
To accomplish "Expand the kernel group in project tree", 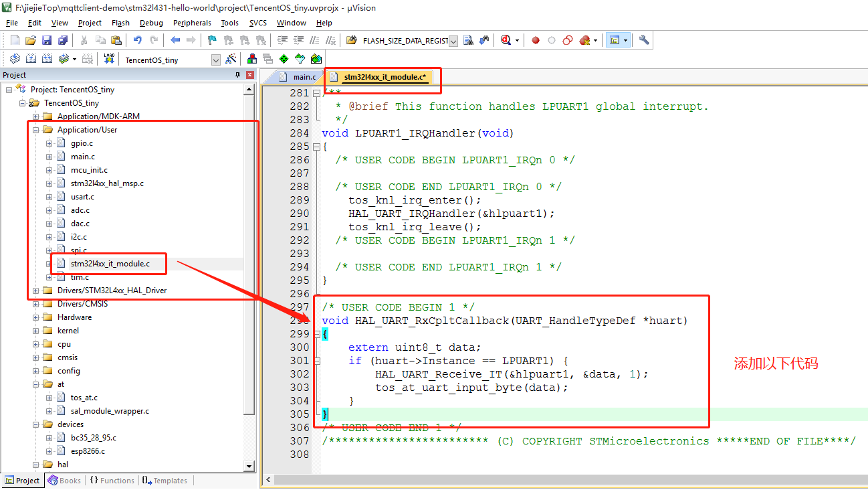I will coord(36,331).
